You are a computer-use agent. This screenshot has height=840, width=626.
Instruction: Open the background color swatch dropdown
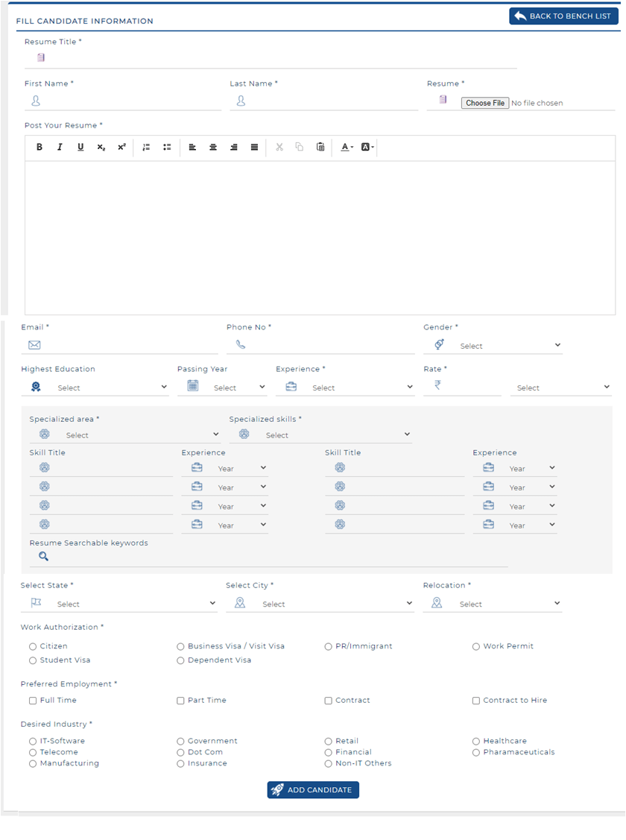[364, 147]
